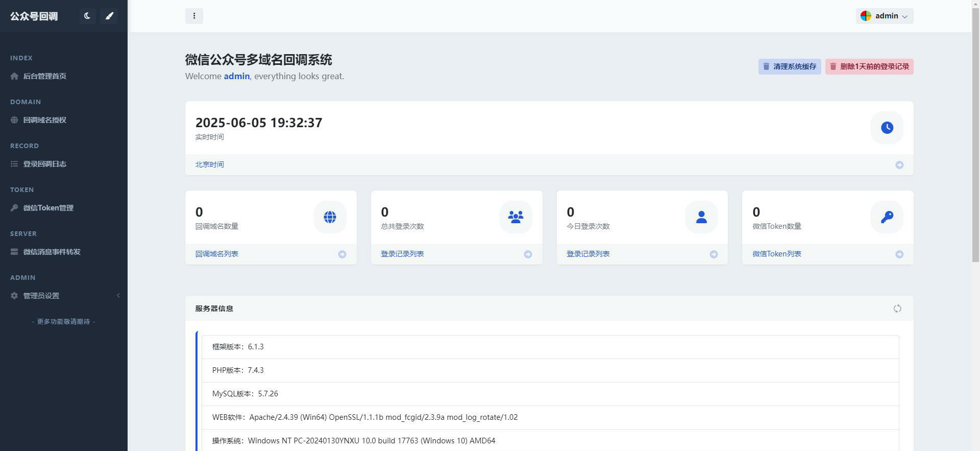Click the blue clock icon

[x=887, y=128]
